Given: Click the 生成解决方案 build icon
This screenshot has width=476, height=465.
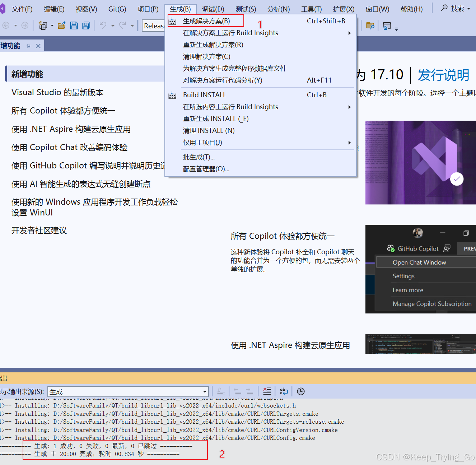Looking at the screenshot, I should click(x=172, y=21).
